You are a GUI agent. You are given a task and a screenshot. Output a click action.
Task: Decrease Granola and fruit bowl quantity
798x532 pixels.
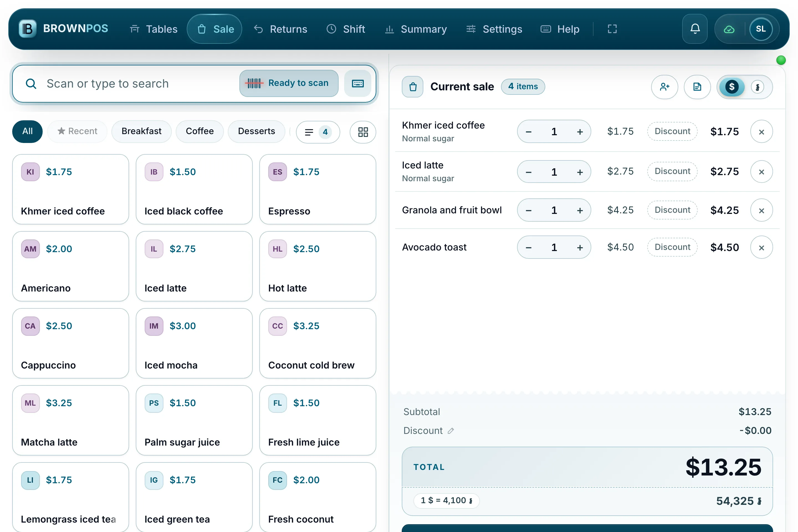pyautogui.click(x=528, y=210)
